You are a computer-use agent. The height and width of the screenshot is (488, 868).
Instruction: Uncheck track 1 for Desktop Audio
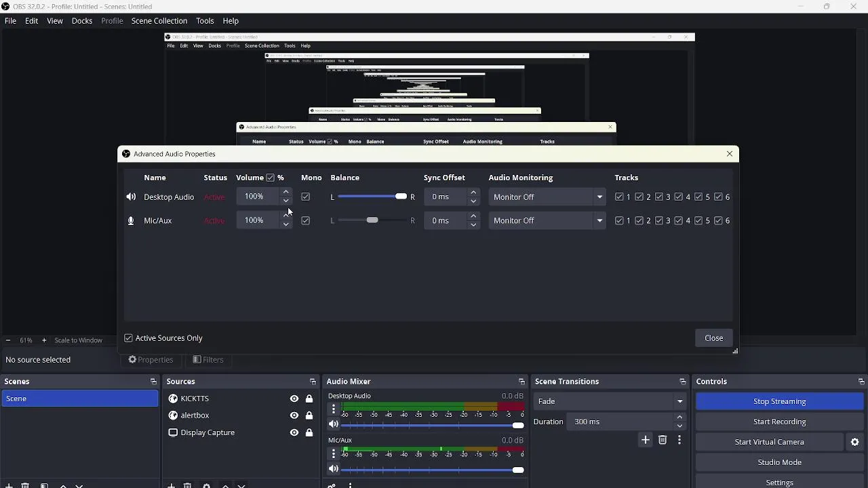(x=620, y=197)
